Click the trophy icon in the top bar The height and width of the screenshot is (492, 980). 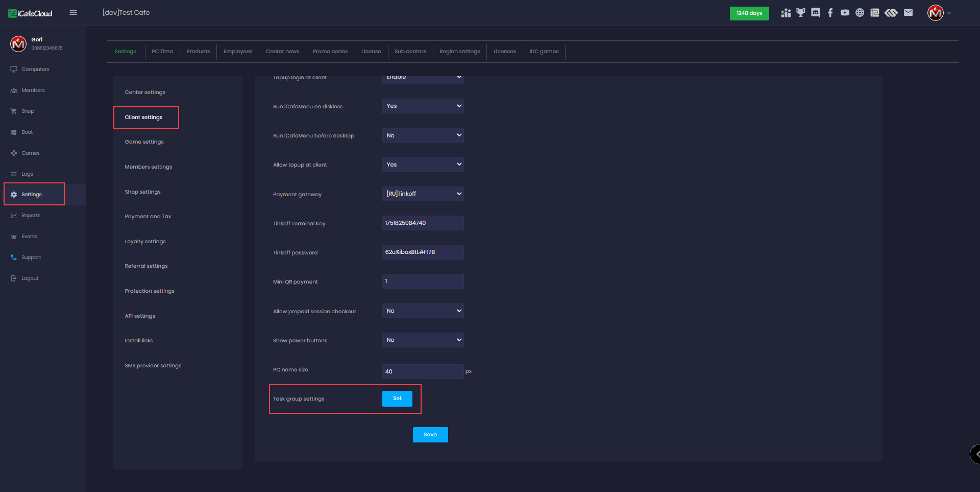[801, 13]
